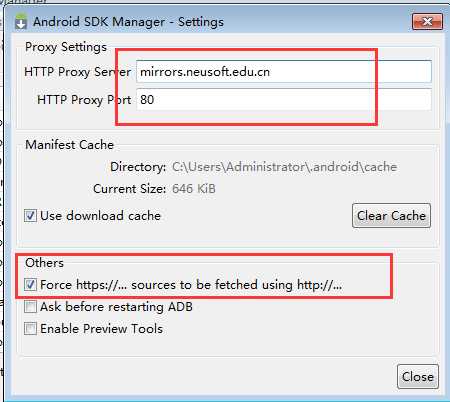
Task: Click the Clear Cache button
Action: point(391,216)
